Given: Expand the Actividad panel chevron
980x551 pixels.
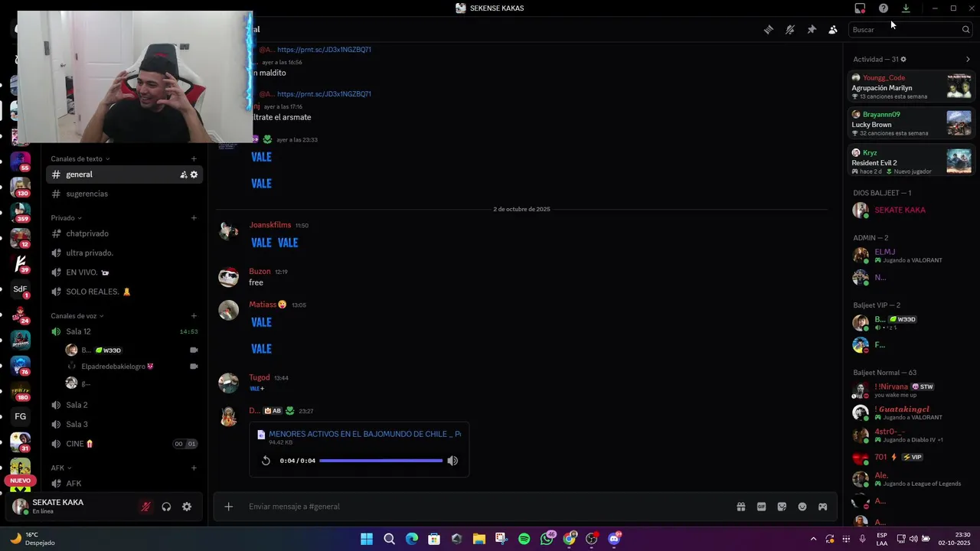Looking at the screenshot, I should pyautogui.click(x=968, y=59).
